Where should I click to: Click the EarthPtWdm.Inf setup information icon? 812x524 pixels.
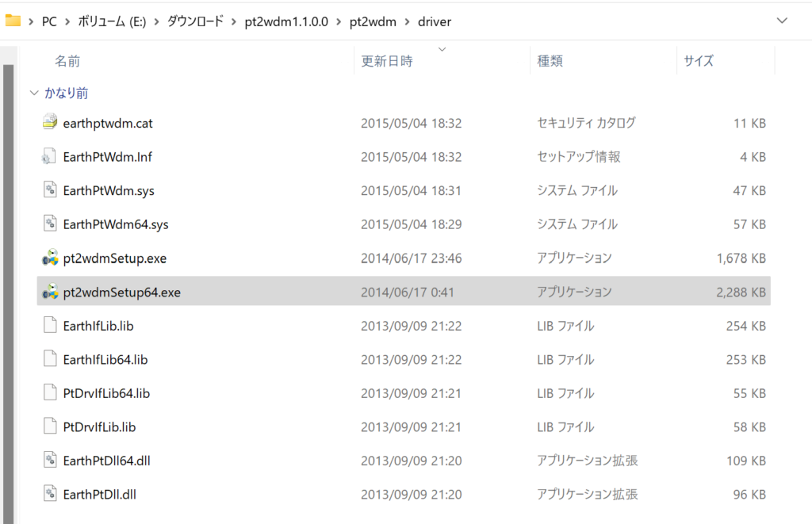click(x=49, y=157)
